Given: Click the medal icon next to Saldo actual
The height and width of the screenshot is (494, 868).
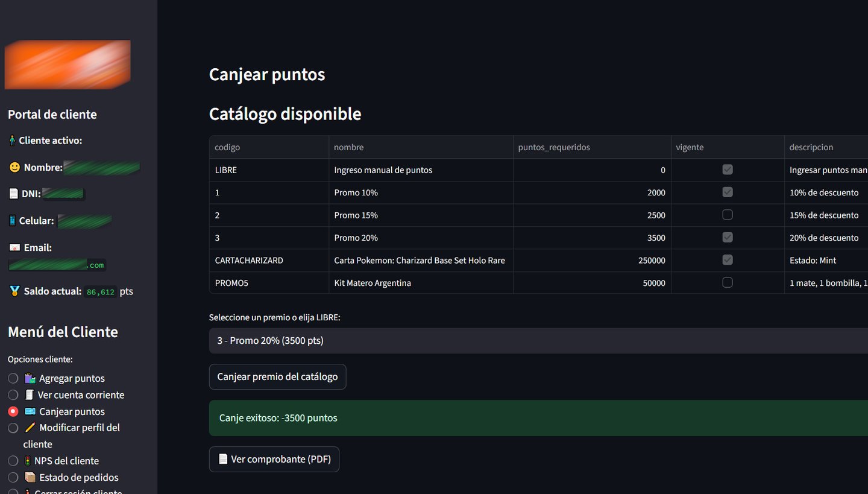Looking at the screenshot, I should coord(14,291).
